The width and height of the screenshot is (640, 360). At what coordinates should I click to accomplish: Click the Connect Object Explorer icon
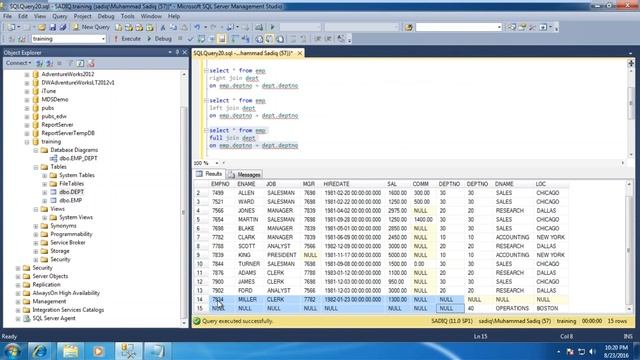[x=39, y=63]
